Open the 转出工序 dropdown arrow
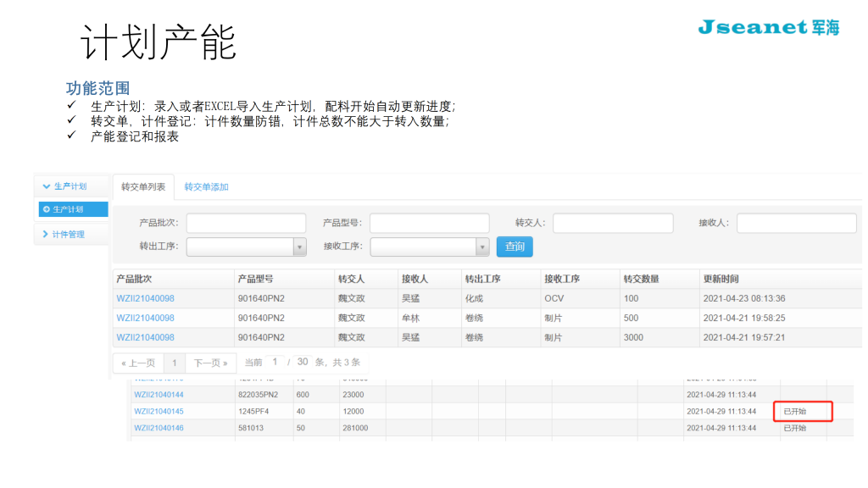 pyautogui.click(x=299, y=247)
